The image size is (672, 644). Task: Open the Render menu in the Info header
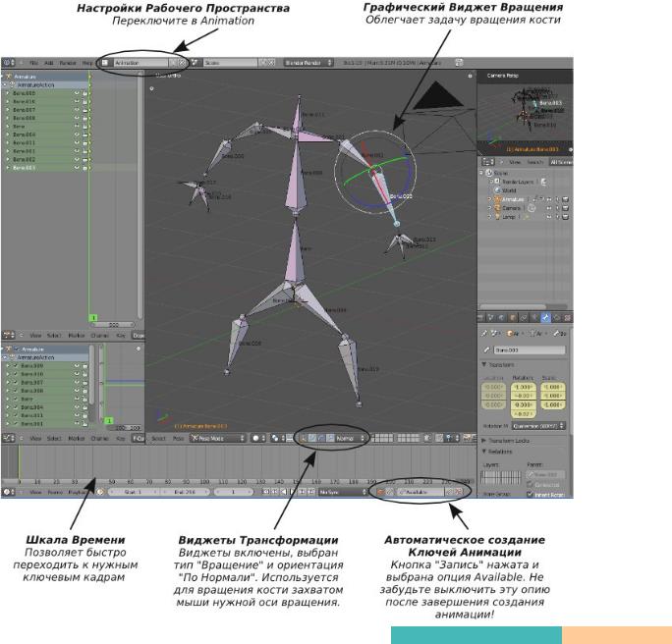click(x=68, y=63)
